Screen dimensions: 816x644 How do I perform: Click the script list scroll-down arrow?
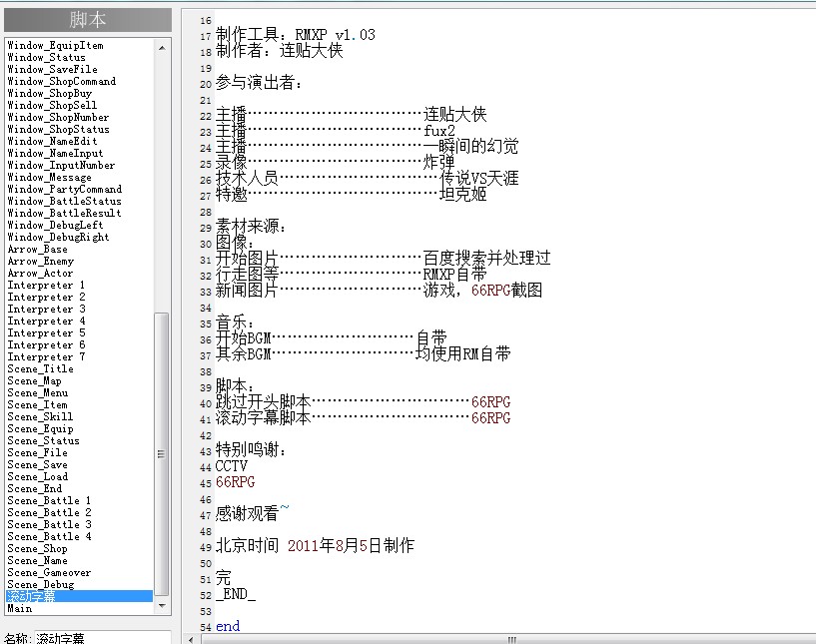[x=162, y=605]
